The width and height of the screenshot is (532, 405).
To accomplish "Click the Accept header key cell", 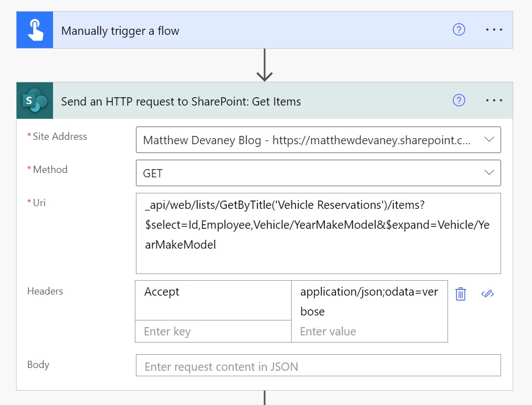I will [x=213, y=301].
